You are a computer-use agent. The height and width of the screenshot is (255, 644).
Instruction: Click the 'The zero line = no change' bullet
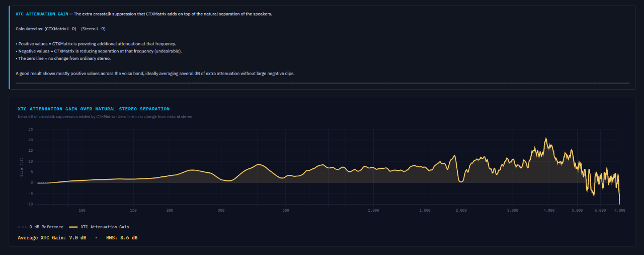coord(63,58)
